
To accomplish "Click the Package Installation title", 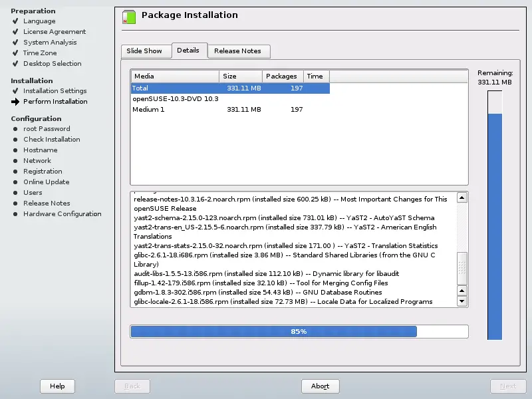I will tap(190, 15).
